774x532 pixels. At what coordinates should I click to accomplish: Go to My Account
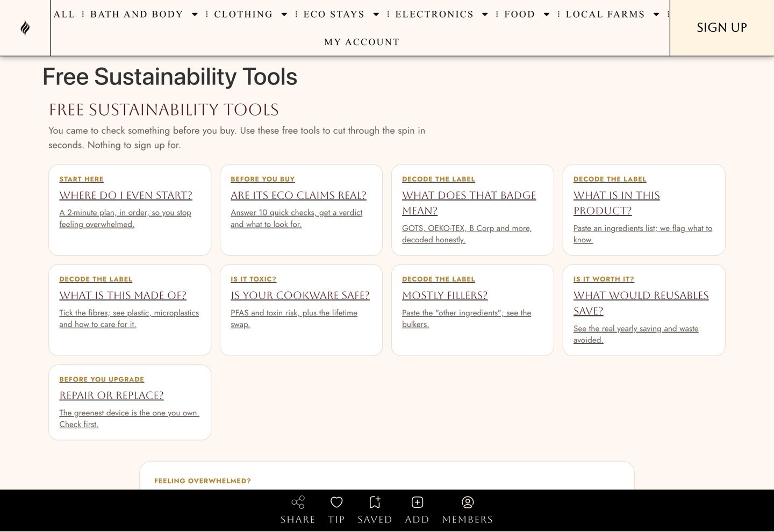tap(362, 42)
